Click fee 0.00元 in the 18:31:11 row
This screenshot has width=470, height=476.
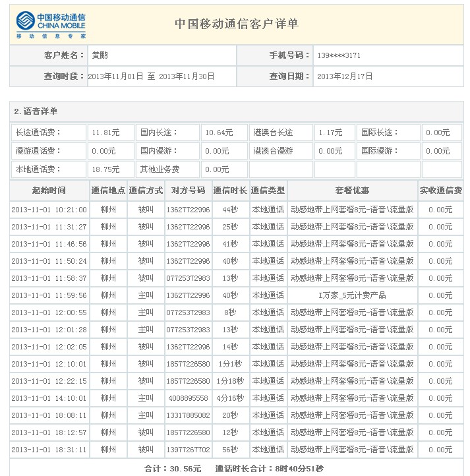(x=440, y=450)
